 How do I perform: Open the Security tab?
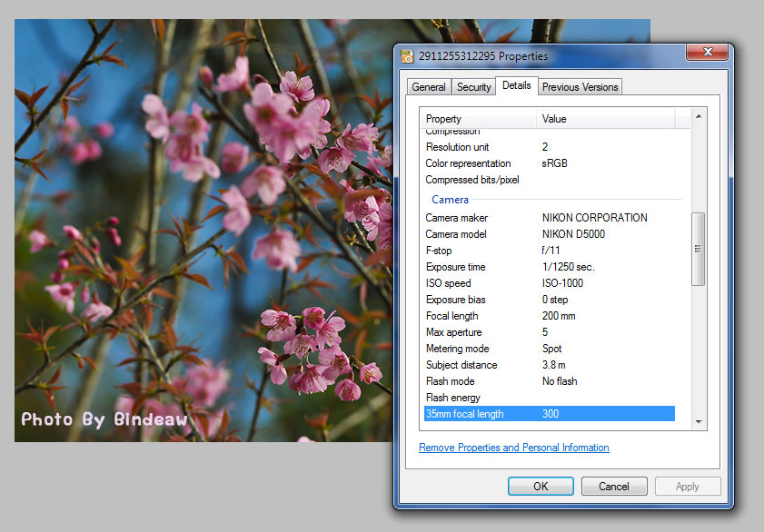[473, 87]
